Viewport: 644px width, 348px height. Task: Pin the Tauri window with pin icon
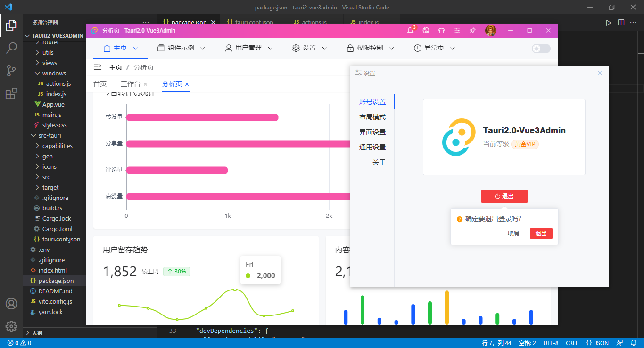click(x=472, y=31)
